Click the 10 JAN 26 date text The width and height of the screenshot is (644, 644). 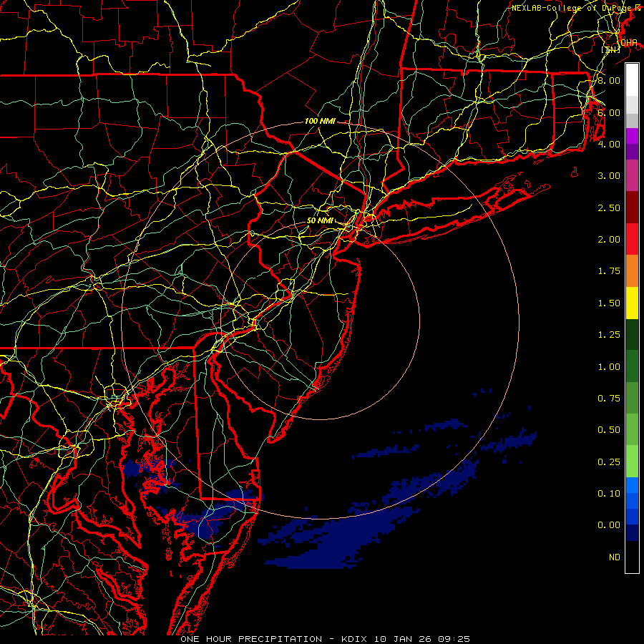click(404, 639)
